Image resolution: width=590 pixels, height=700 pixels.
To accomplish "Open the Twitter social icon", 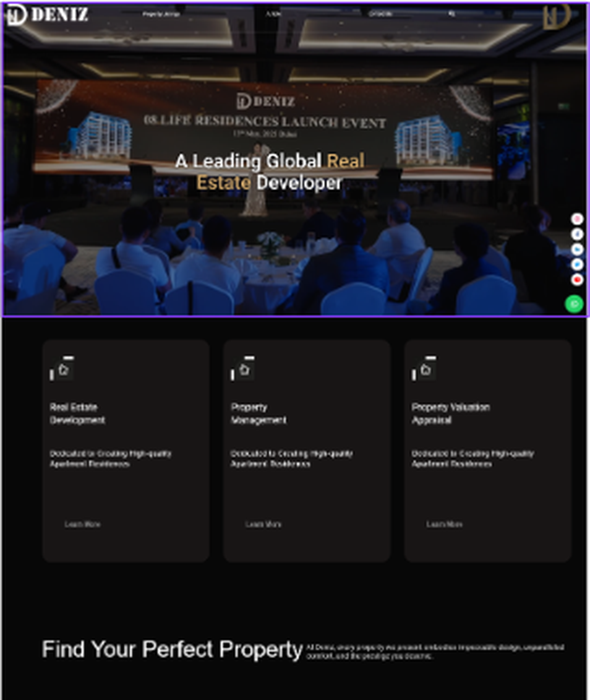I will pos(577,264).
